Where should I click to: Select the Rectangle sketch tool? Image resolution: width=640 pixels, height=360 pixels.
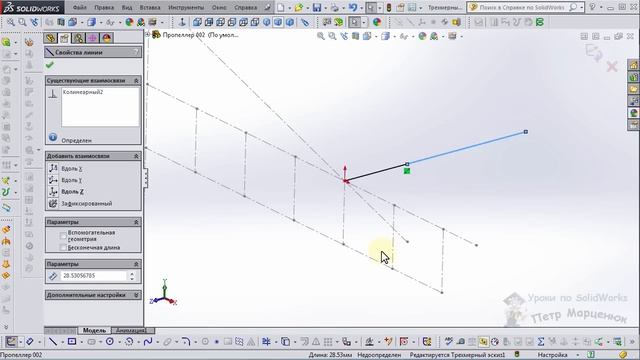[x=72, y=342]
